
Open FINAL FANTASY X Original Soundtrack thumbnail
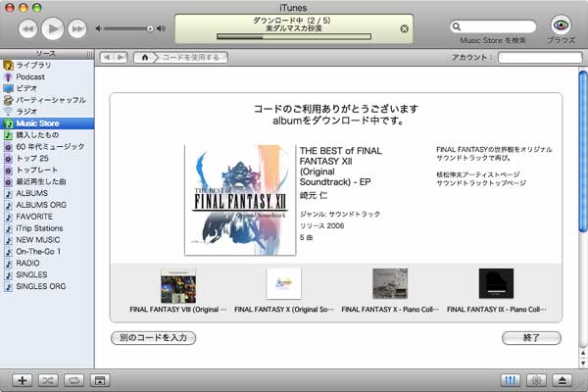pos(283,283)
